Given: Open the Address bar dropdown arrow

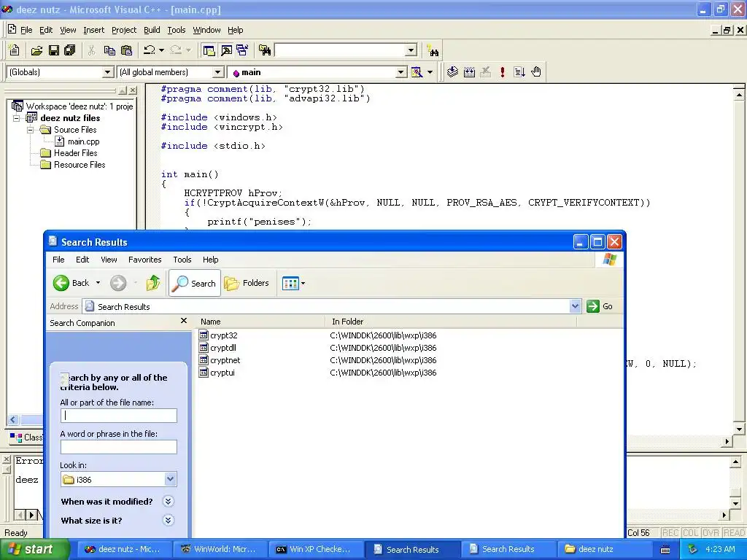Looking at the screenshot, I should [x=575, y=306].
